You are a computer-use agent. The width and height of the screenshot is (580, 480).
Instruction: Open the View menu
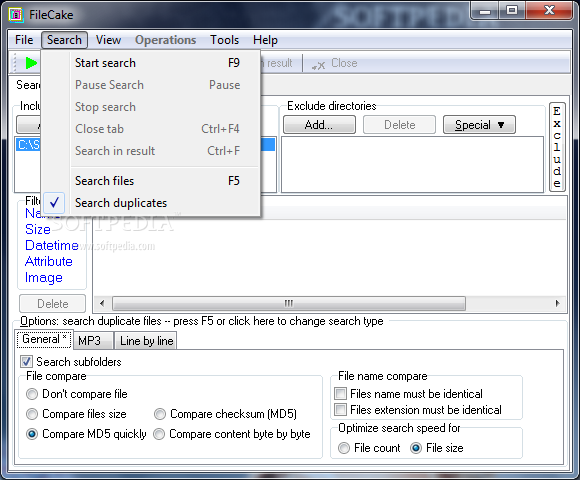click(108, 40)
